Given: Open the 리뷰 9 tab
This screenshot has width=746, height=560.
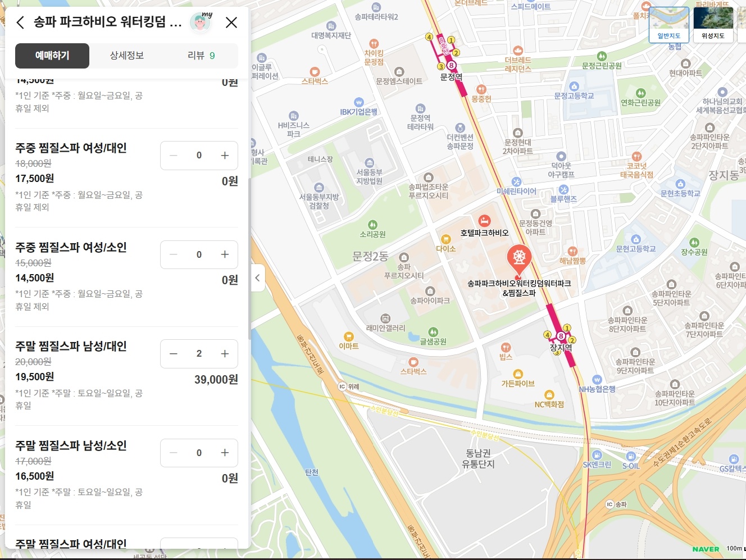Looking at the screenshot, I should pyautogui.click(x=201, y=56).
